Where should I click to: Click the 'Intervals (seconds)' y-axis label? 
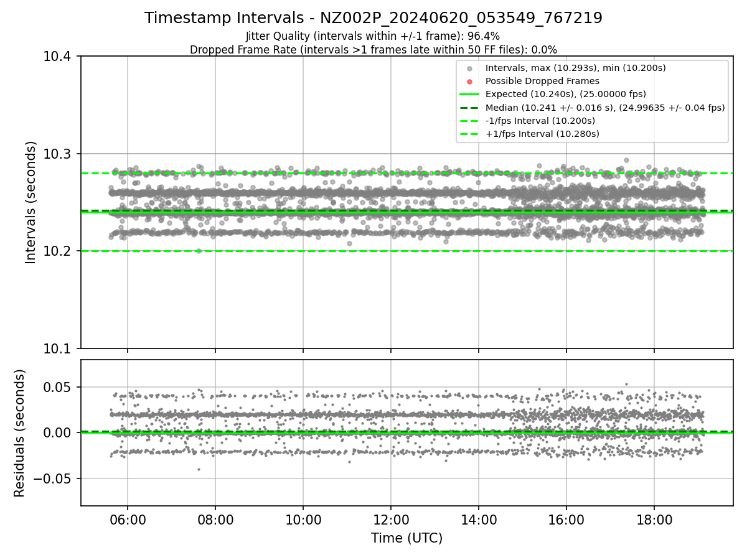[x=31, y=202]
